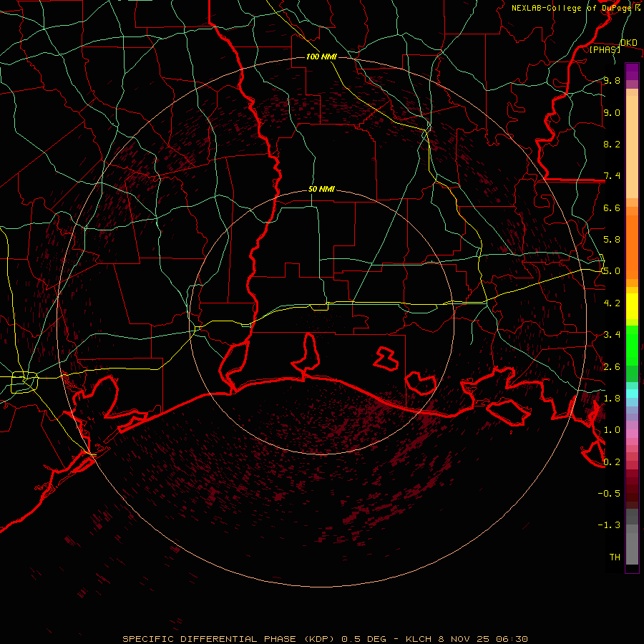Click the -1.3 color scale value

click(x=609, y=525)
